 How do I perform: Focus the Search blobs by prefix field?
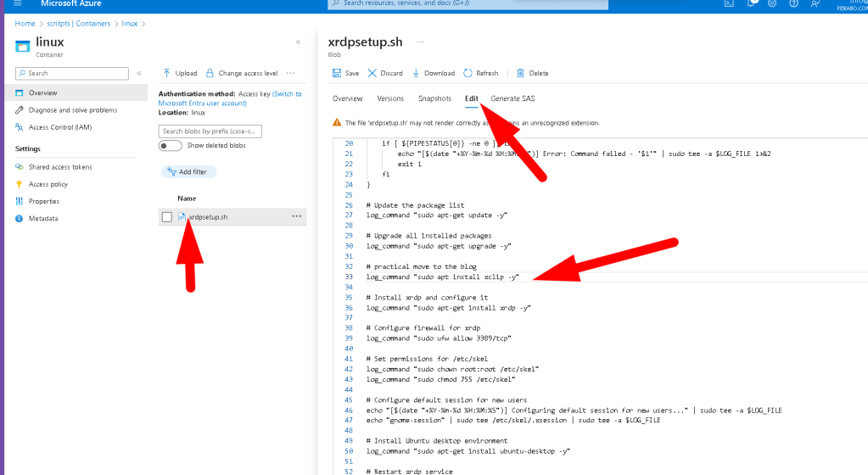[x=210, y=131]
